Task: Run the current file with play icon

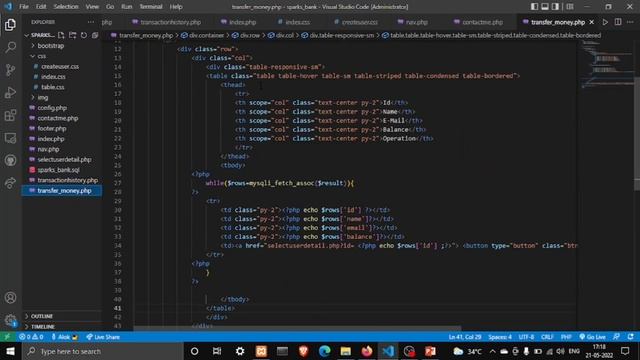Action: point(605,22)
